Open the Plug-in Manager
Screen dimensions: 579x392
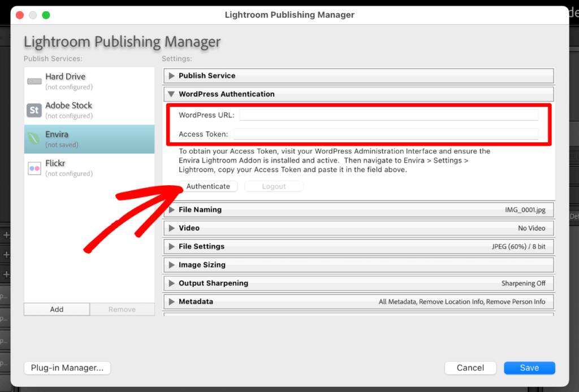[x=67, y=368]
